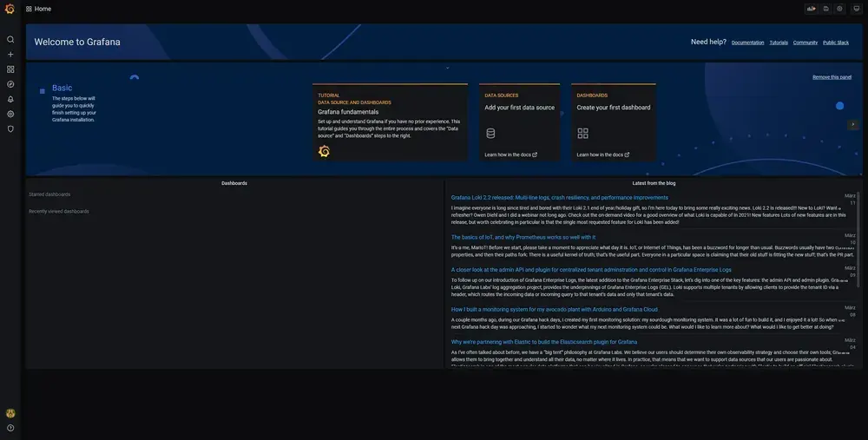Click the right arrow in setup panel
The image size is (868, 440).
coord(853,124)
